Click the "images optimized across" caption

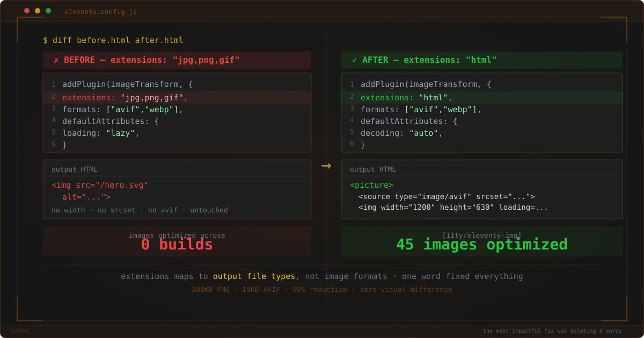[x=177, y=235]
